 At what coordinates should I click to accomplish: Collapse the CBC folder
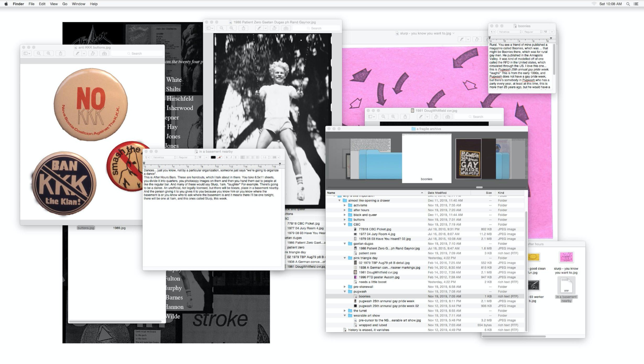click(345, 224)
